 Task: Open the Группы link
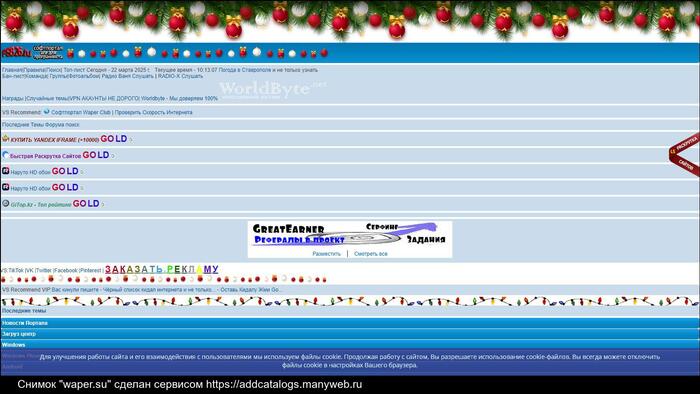tap(58, 76)
